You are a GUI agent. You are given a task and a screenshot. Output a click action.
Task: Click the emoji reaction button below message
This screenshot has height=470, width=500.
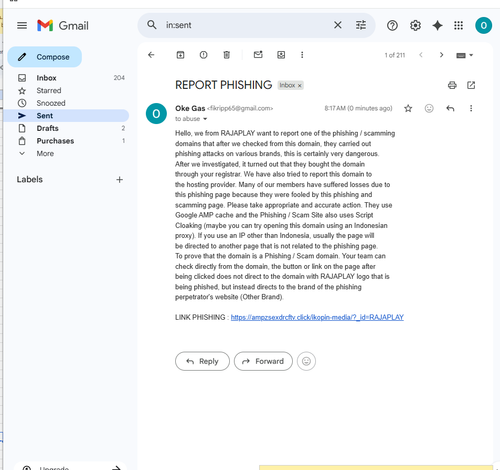(x=306, y=361)
